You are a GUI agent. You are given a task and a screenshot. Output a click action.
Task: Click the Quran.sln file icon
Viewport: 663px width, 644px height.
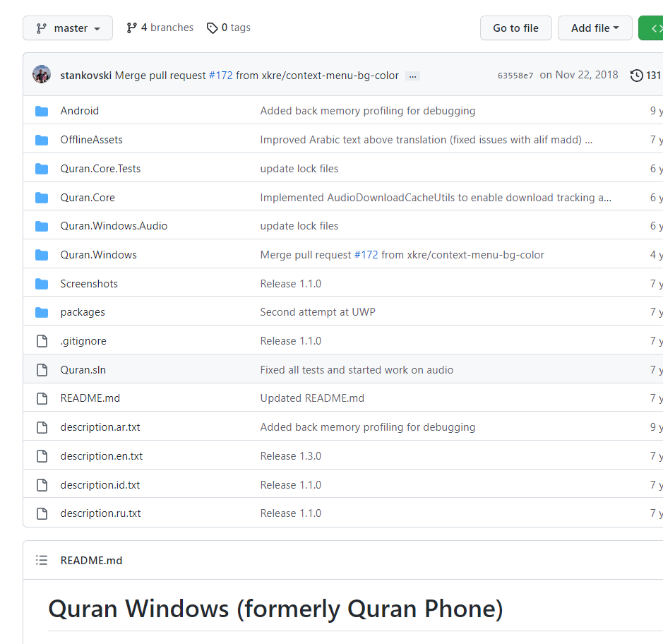click(x=42, y=370)
